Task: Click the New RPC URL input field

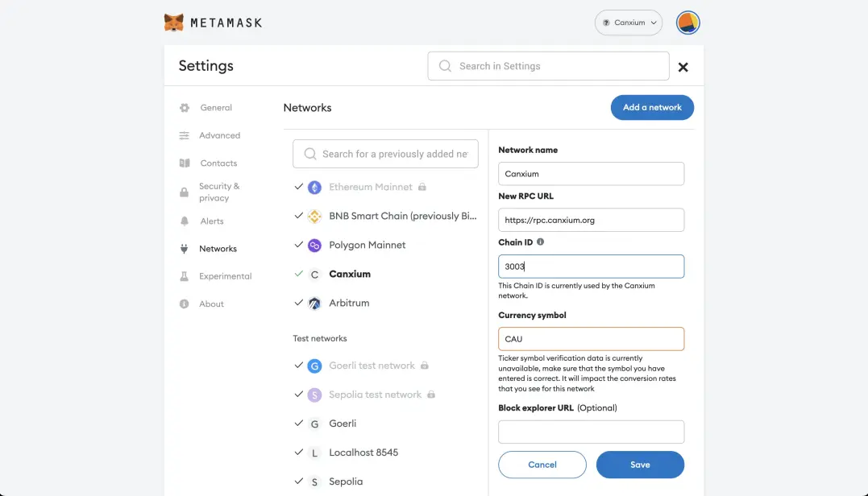Action: point(591,220)
